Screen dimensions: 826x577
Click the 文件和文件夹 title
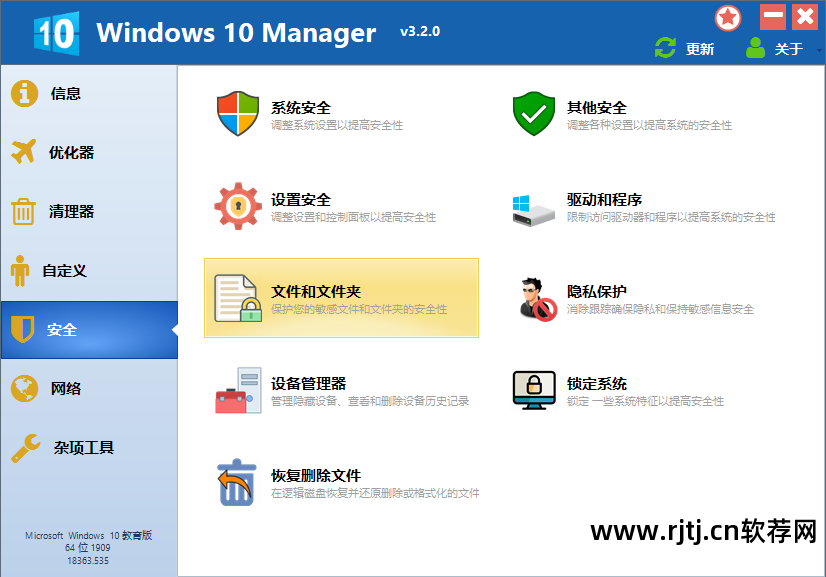(x=316, y=292)
